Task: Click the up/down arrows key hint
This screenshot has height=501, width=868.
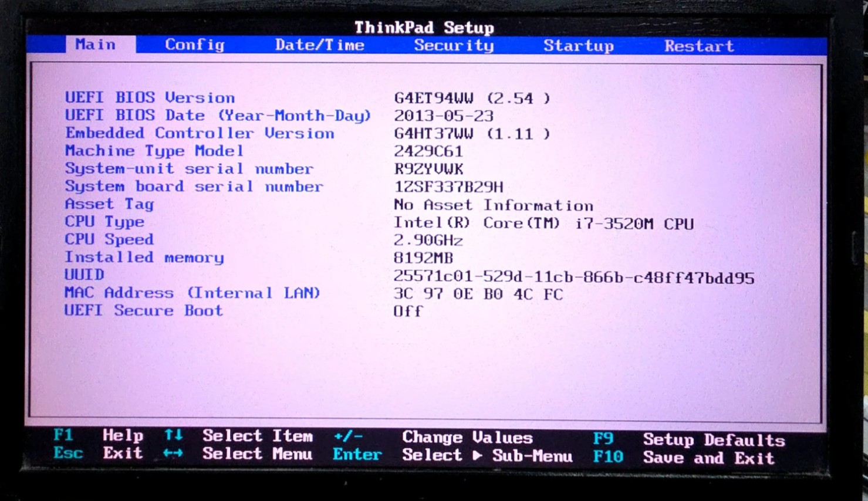Action: pos(173,435)
